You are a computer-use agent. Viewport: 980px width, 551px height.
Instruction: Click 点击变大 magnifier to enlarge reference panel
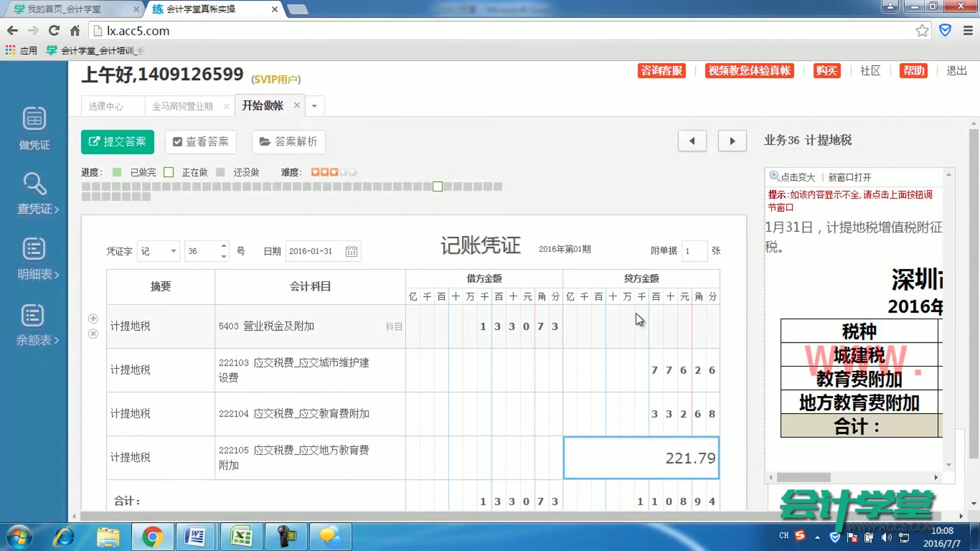(x=791, y=177)
